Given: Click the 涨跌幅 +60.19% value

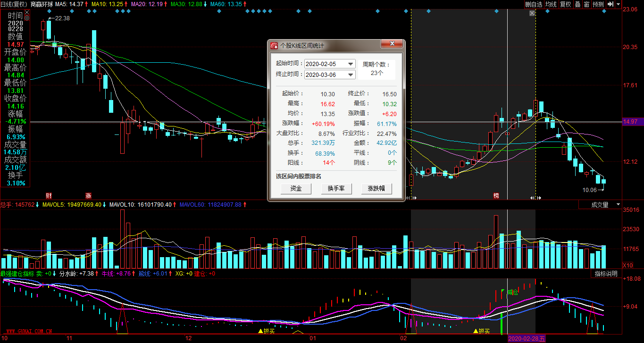Looking at the screenshot, I should click(323, 124).
